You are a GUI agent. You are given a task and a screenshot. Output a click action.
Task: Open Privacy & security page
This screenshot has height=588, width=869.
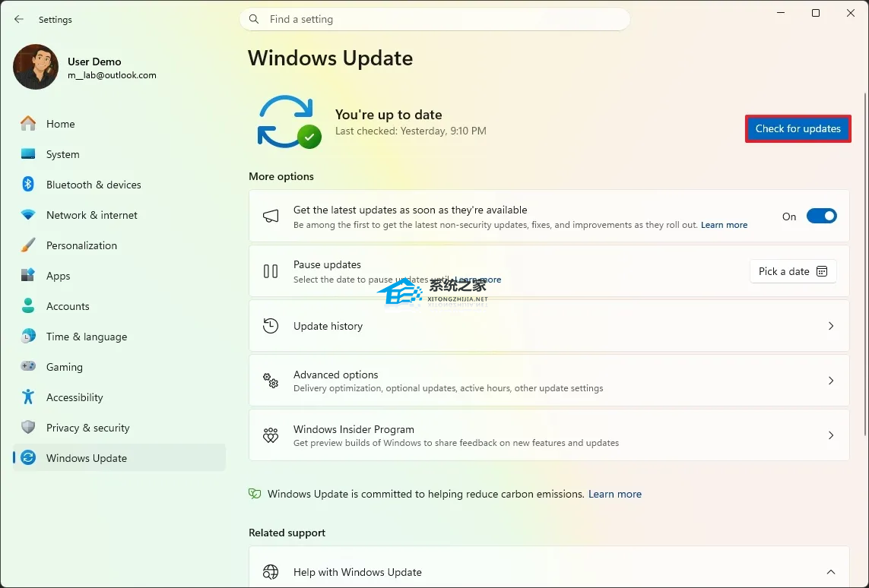click(119, 428)
